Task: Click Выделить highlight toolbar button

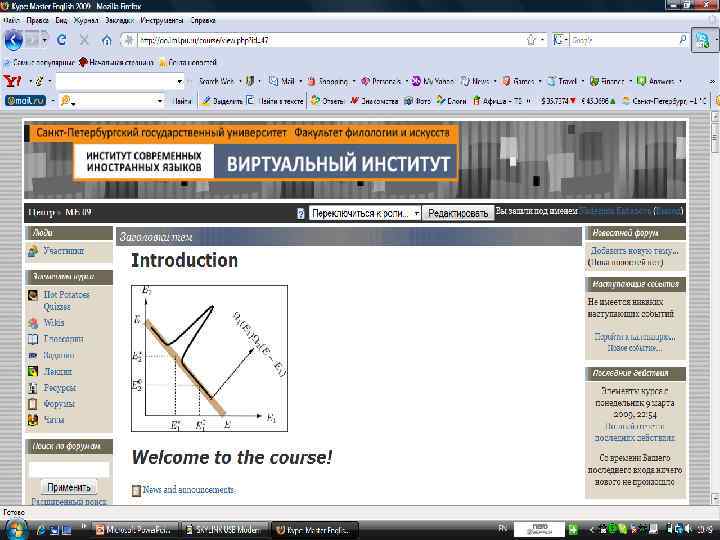Action: coord(222,101)
